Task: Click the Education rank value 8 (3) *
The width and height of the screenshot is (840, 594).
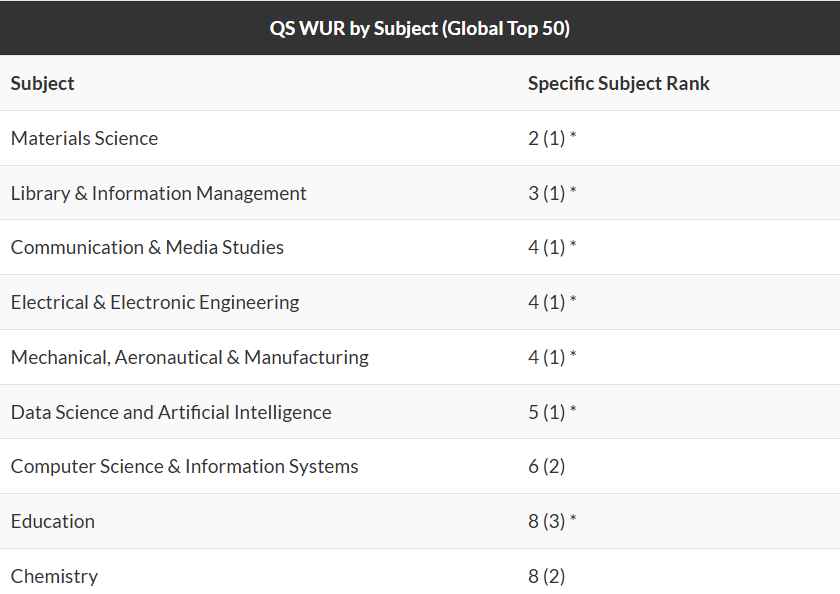Action: point(552,521)
